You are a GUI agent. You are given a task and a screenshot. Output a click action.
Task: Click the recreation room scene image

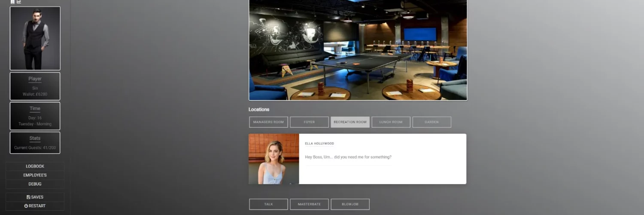point(358,49)
